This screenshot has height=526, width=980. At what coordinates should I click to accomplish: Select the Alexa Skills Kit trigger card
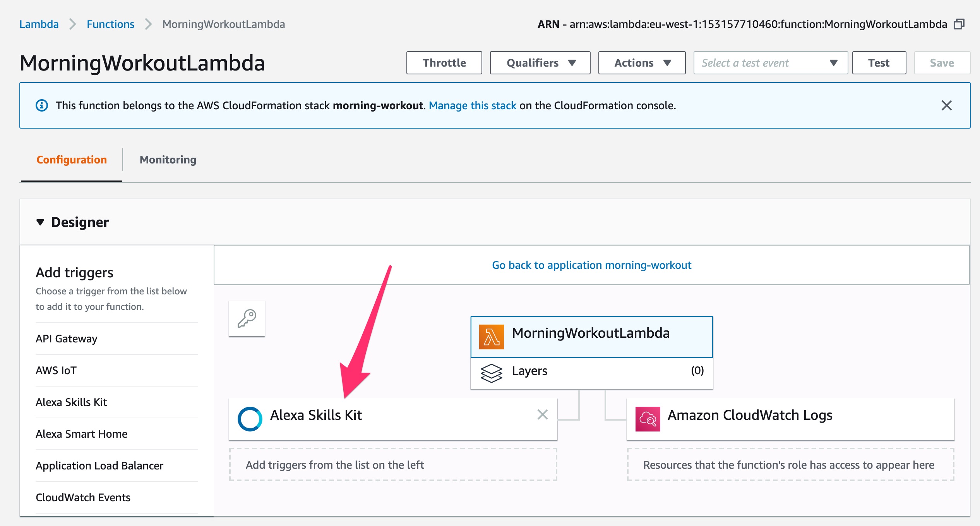click(x=393, y=419)
